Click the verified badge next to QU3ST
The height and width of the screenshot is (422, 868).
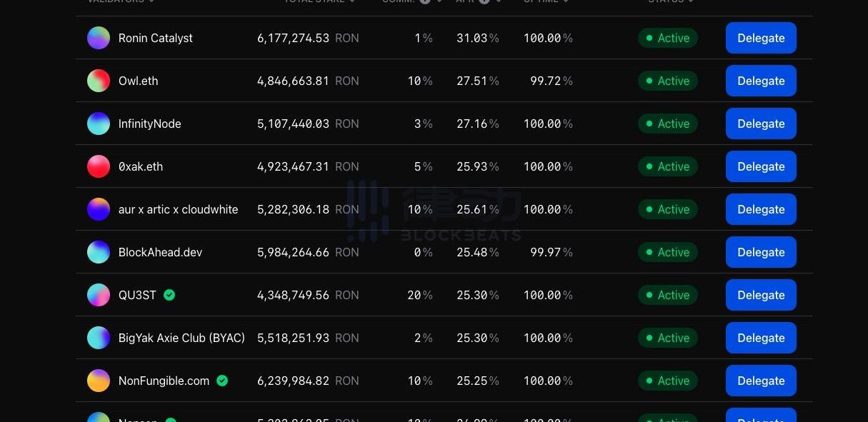click(x=169, y=295)
